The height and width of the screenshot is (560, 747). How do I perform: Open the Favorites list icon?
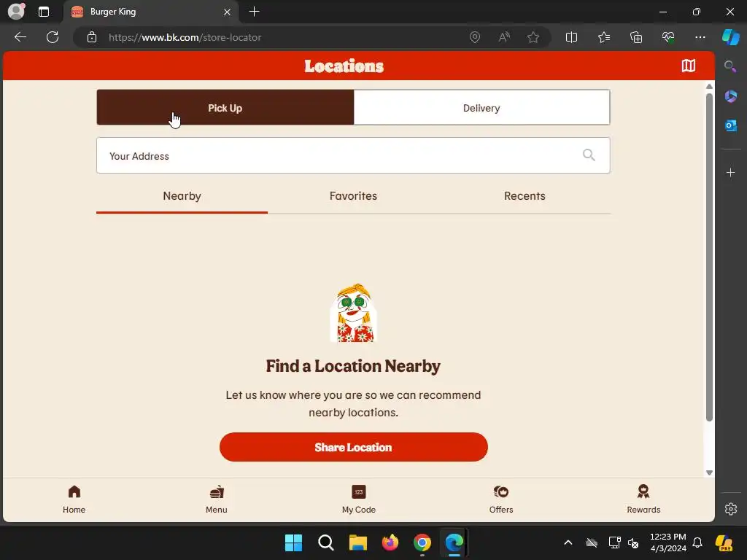pos(603,37)
